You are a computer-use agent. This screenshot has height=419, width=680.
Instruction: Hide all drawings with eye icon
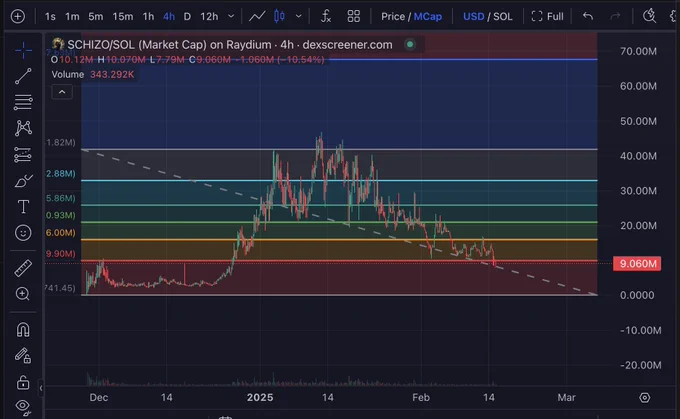point(23,407)
